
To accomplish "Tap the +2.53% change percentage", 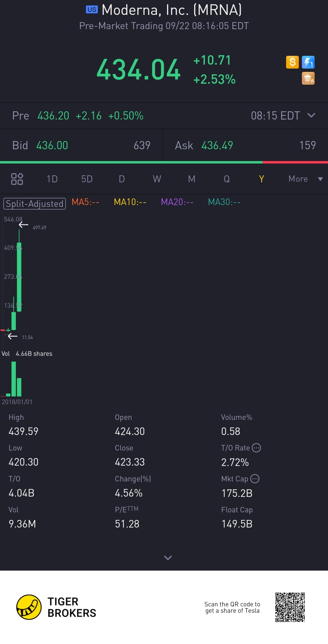I will coord(214,79).
